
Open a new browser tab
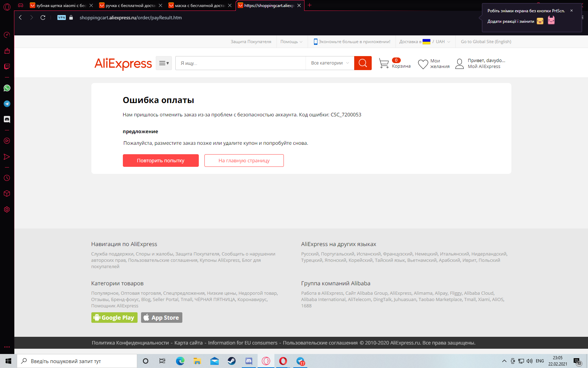pyautogui.click(x=309, y=5)
